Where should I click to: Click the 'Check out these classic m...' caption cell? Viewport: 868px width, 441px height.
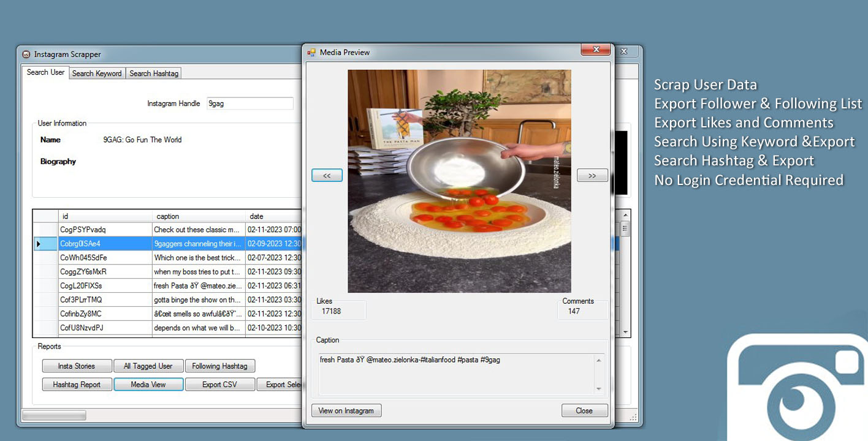[x=199, y=230]
